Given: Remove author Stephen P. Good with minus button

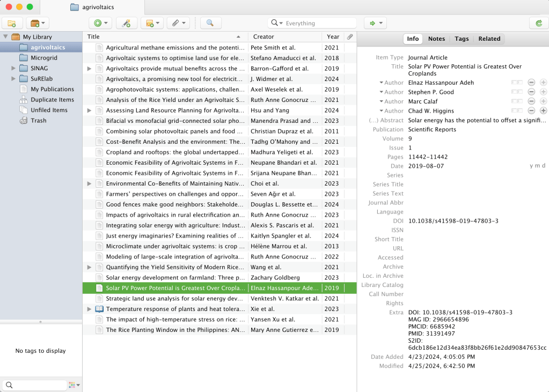Looking at the screenshot, I should 531,92.
